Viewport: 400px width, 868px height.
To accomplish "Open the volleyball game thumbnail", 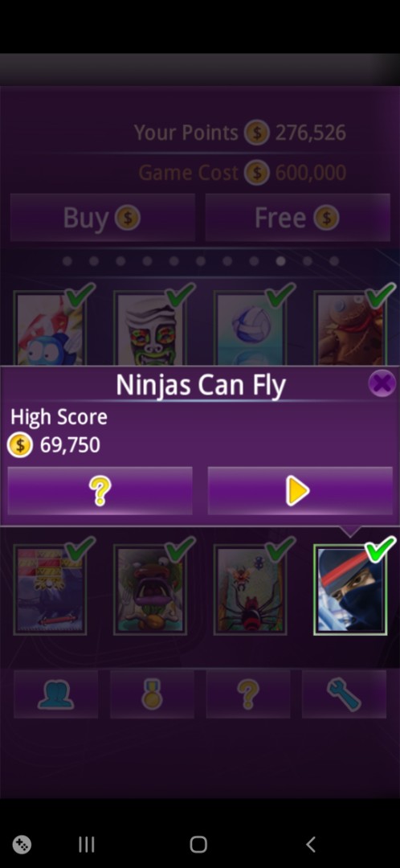I will click(x=250, y=328).
